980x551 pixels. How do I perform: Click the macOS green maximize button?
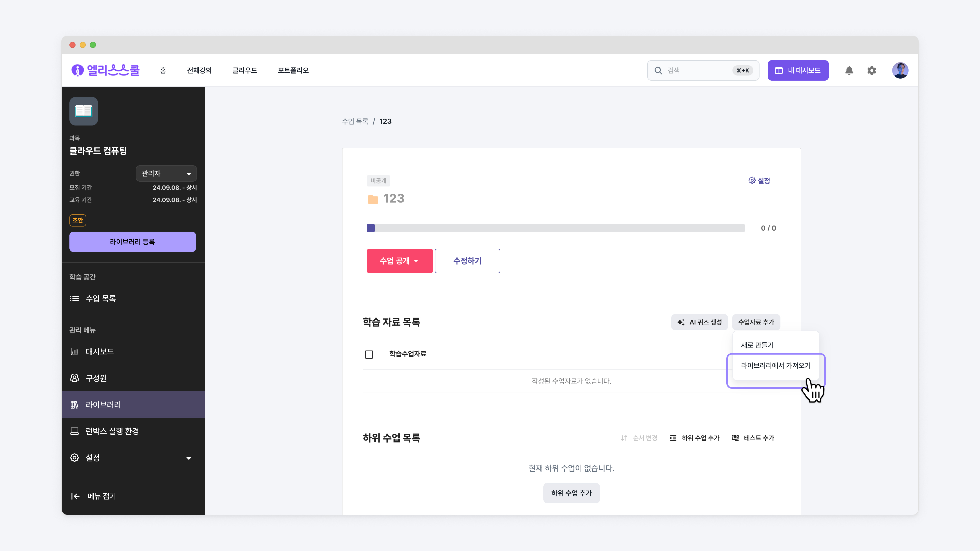pos(93,45)
